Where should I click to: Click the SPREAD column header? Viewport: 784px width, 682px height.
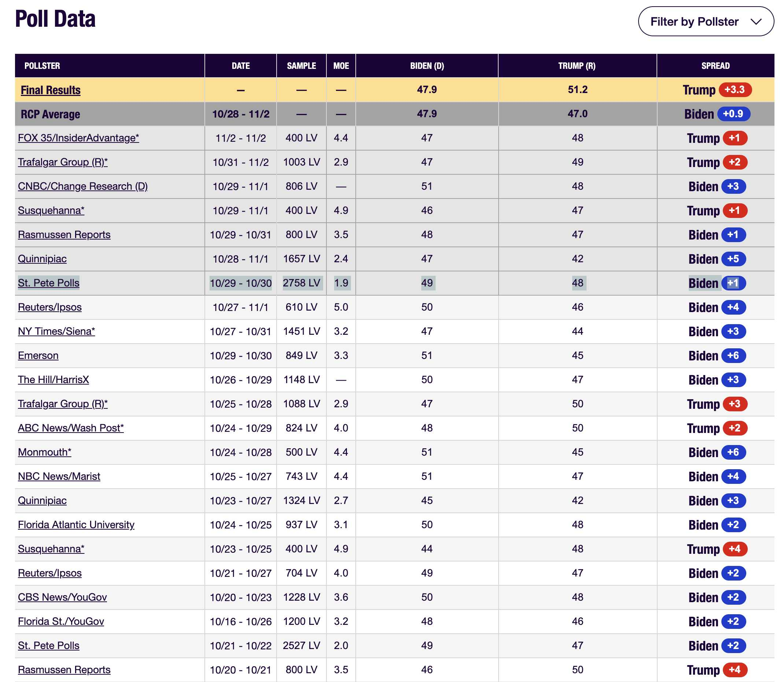tap(715, 66)
